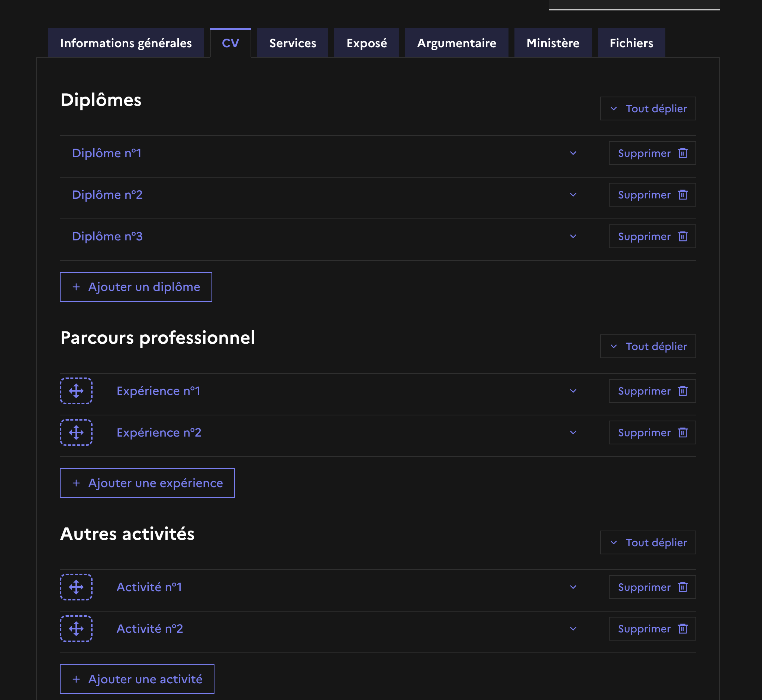The image size is (762, 700).
Task: Click the move handle beside Activité n°2
Action: pos(76,629)
